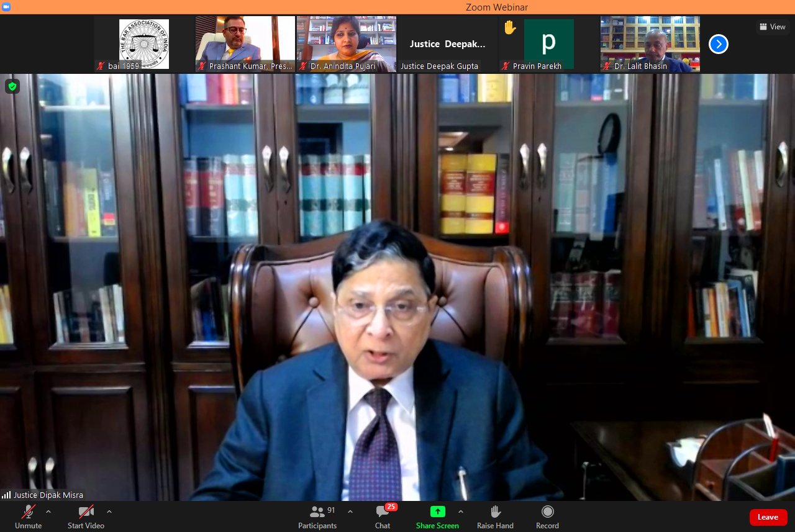Screen dimensions: 795x532
Task: Expand the Participants options chevron
Action: coord(350,512)
